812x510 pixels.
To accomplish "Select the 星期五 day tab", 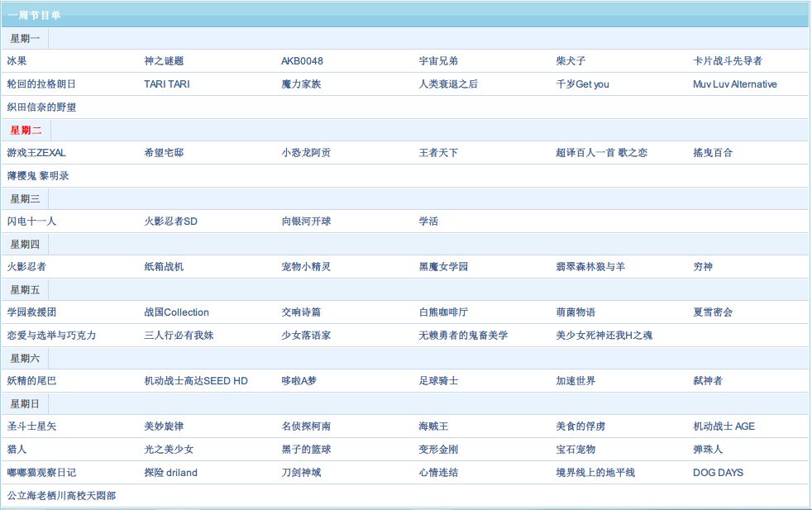I will pyautogui.click(x=25, y=290).
